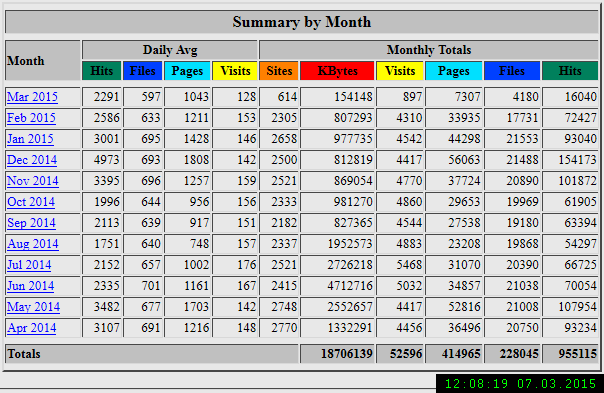Click the Daily Avg group header
This screenshot has height=393, width=604.
point(170,50)
